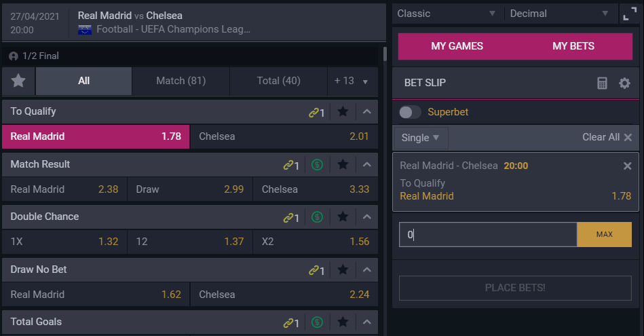Favorite the Draw No Bet market

(343, 269)
